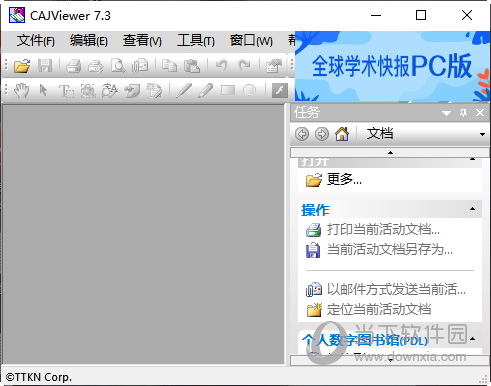Select the text recognition OCR tool
The width and height of the screenshot is (491, 386).
pos(110,90)
